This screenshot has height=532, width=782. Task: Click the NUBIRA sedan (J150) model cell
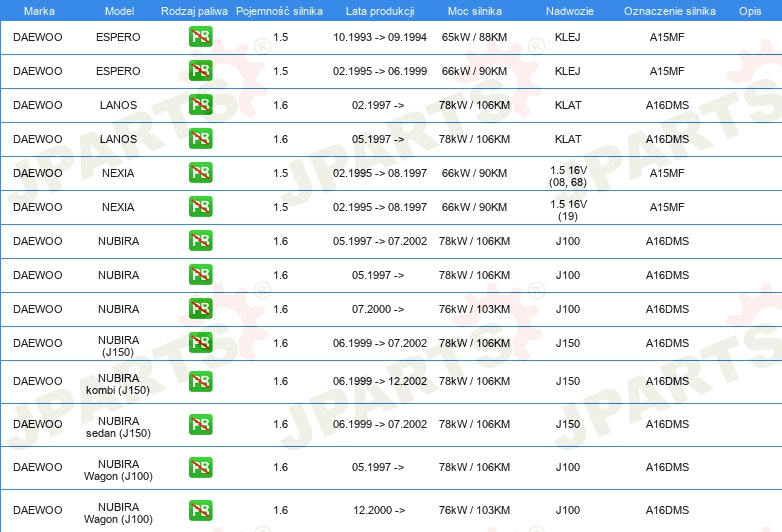pyautogui.click(x=118, y=427)
